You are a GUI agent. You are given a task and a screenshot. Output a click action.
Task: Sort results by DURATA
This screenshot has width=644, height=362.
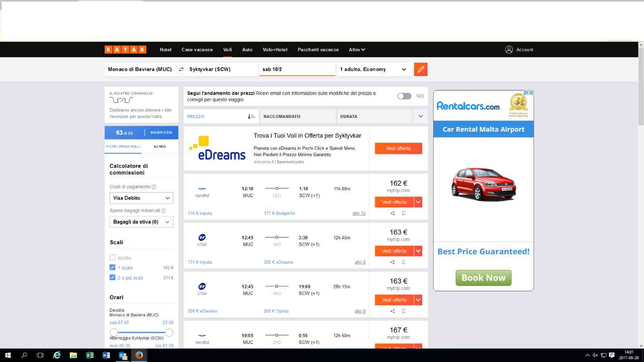374,116
